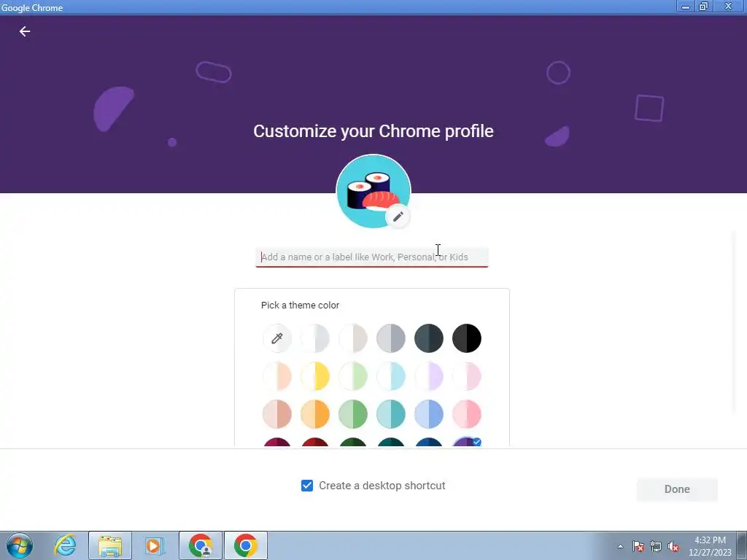
Task: Choose the periwinkle blue theme color
Action: (x=429, y=414)
